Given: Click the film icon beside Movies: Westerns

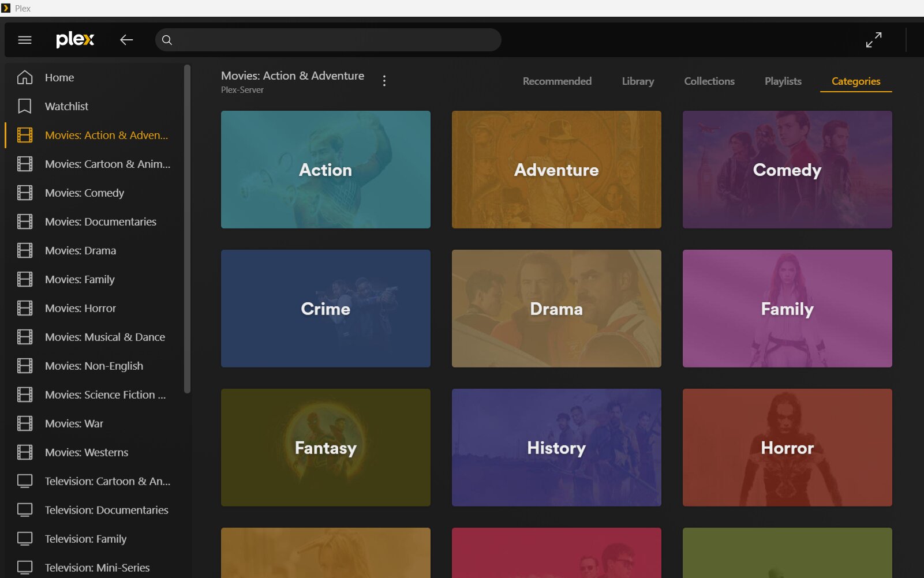Looking at the screenshot, I should [25, 452].
